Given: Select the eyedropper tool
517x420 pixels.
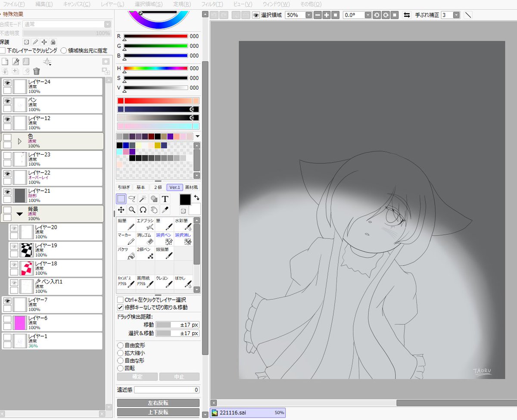Looking at the screenshot, I should pyautogui.click(x=165, y=210).
